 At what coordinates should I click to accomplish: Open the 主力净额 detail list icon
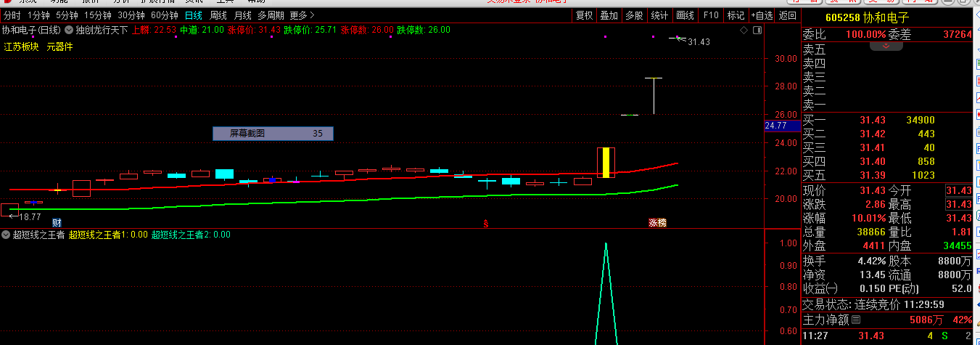tap(856, 320)
